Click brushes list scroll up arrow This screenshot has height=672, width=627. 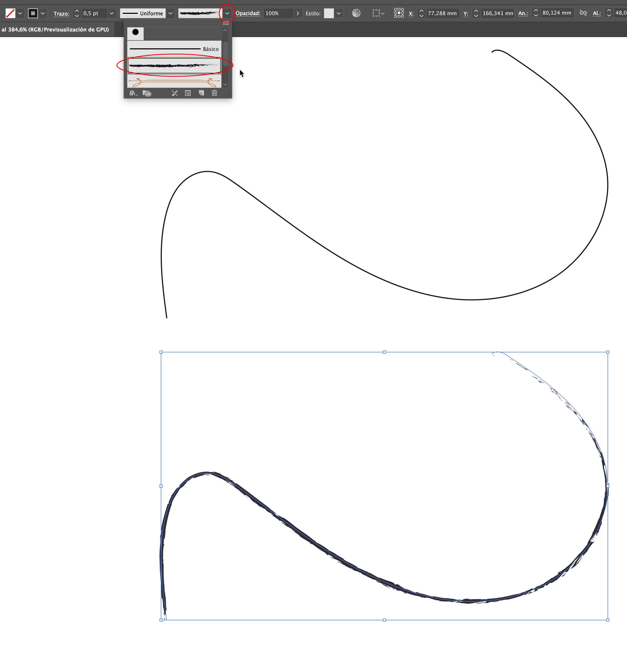[x=225, y=30]
